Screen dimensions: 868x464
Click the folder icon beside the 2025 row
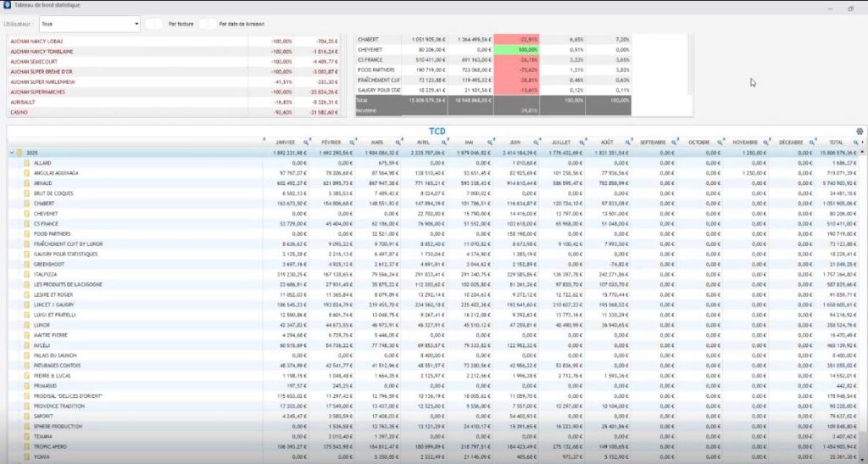[19, 153]
